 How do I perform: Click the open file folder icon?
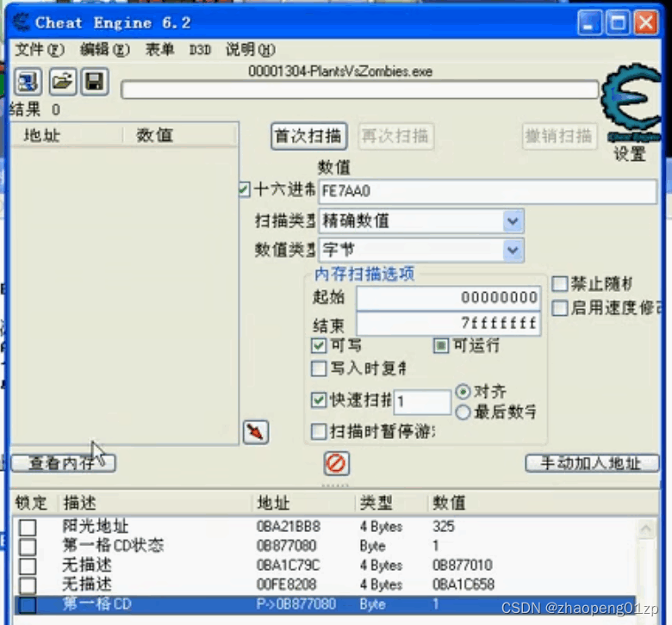click(63, 82)
